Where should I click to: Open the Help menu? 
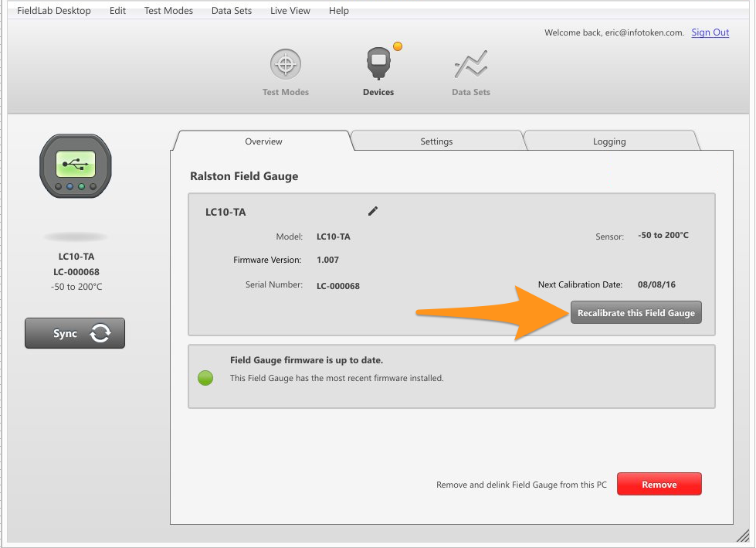[338, 11]
